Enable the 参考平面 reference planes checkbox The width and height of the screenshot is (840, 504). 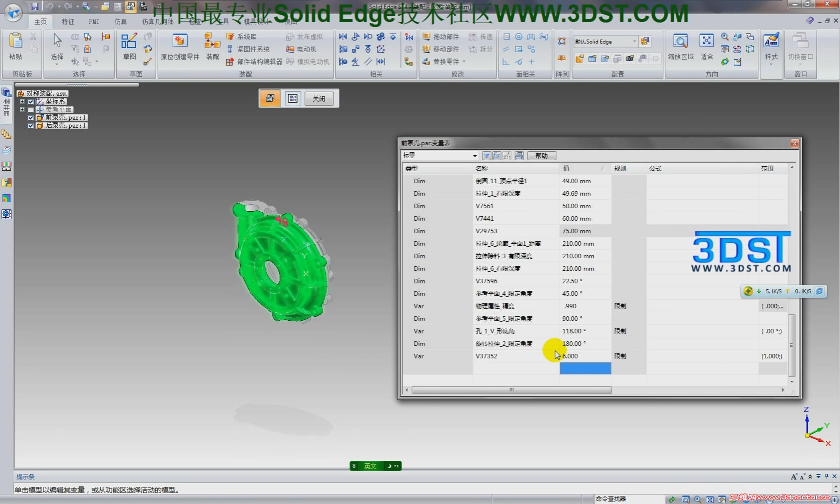click(x=31, y=109)
